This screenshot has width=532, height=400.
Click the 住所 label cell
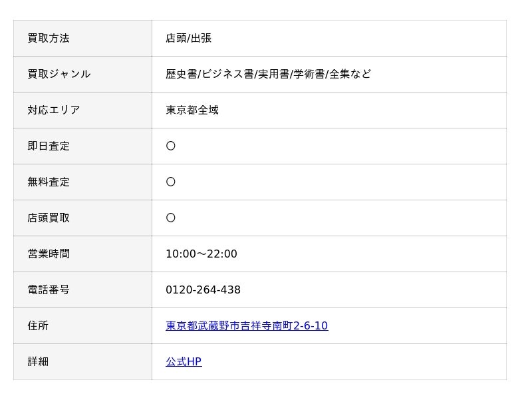pyautogui.click(x=82, y=325)
